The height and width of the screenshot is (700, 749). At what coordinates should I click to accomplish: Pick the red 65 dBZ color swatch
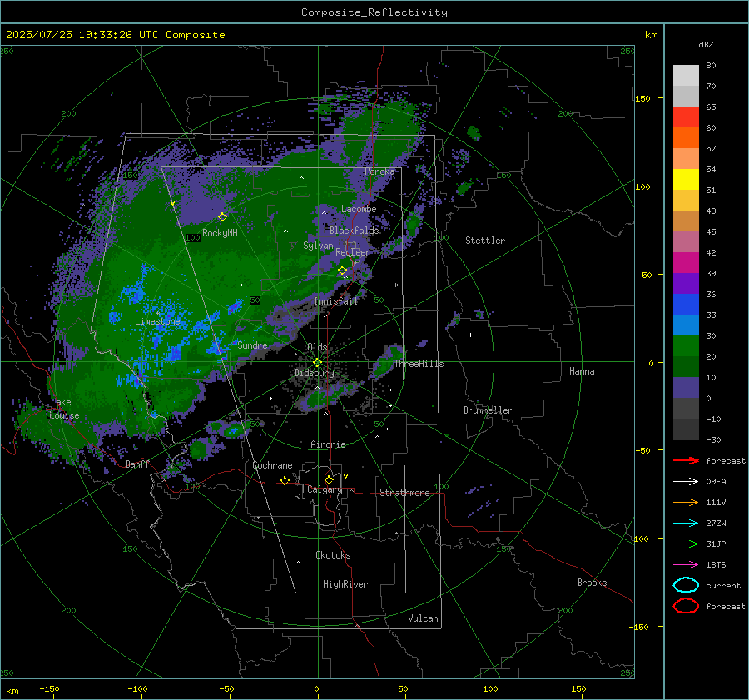tap(686, 117)
